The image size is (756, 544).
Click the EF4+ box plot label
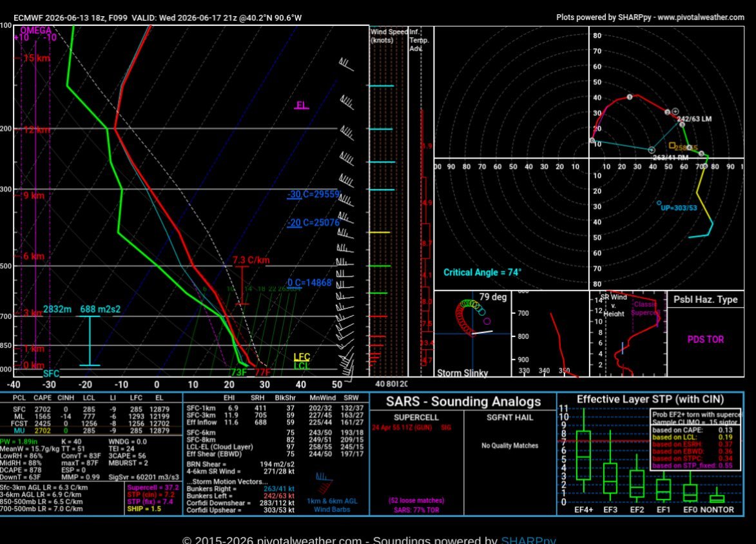(x=583, y=510)
